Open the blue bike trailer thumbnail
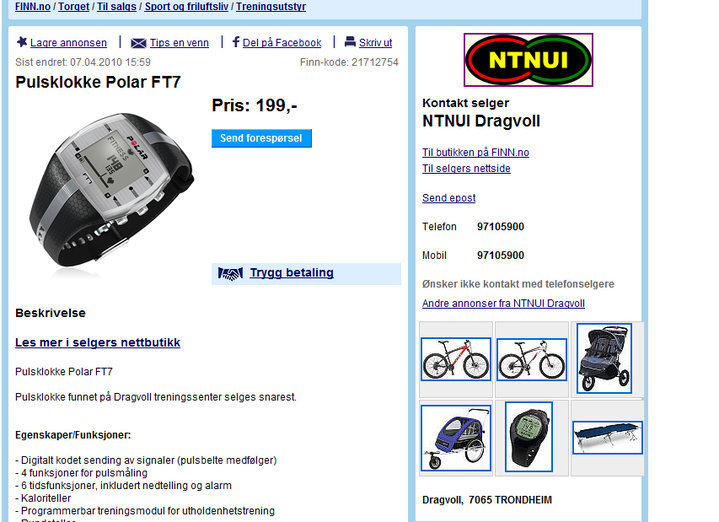The width and height of the screenshot is (719, 522). (456, 438)
